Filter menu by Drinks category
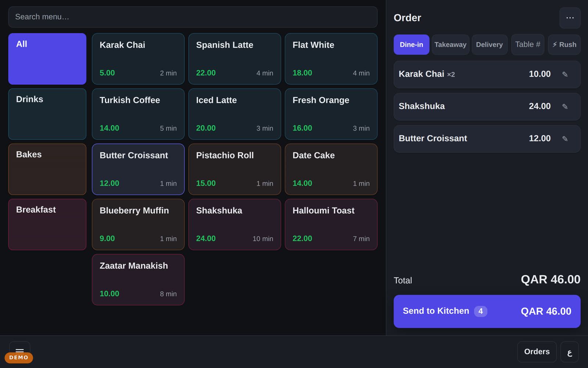 coord(47,114)
